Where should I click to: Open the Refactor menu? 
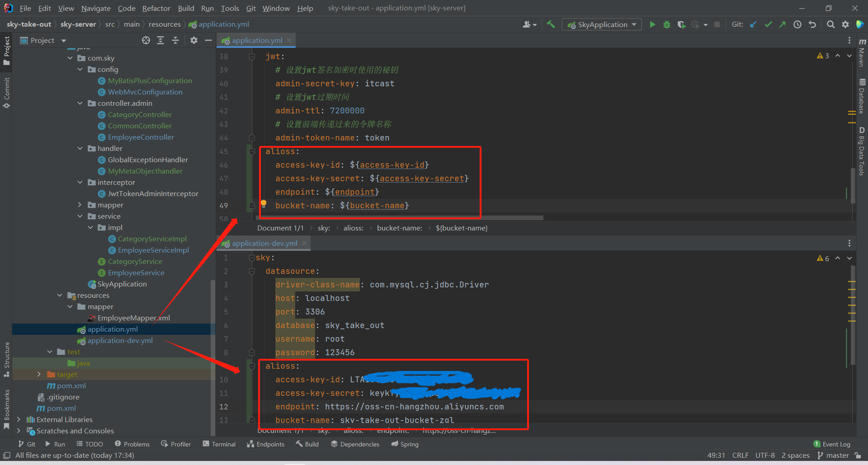coord(156,8)
